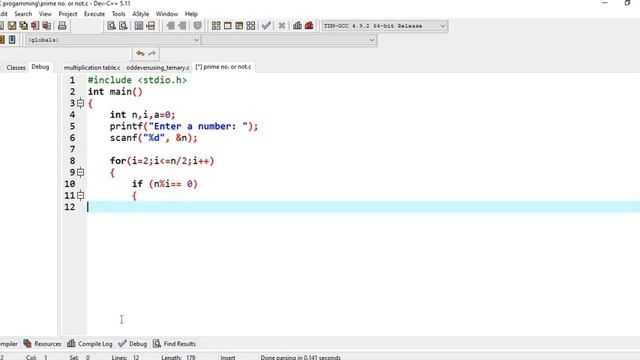The image size is (640, 360).
Task: Open the bottom Debug panel tab
Action: pyautogui.click(x=133, y=344)
